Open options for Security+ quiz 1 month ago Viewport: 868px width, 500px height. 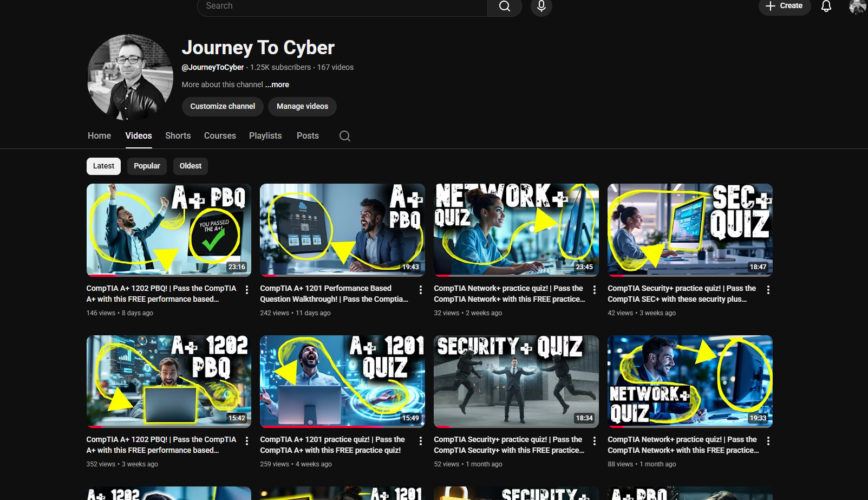[595, 441]
